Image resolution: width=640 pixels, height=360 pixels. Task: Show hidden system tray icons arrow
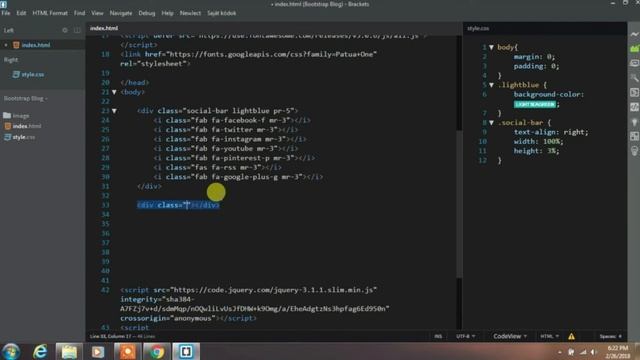tap(560, 352)
